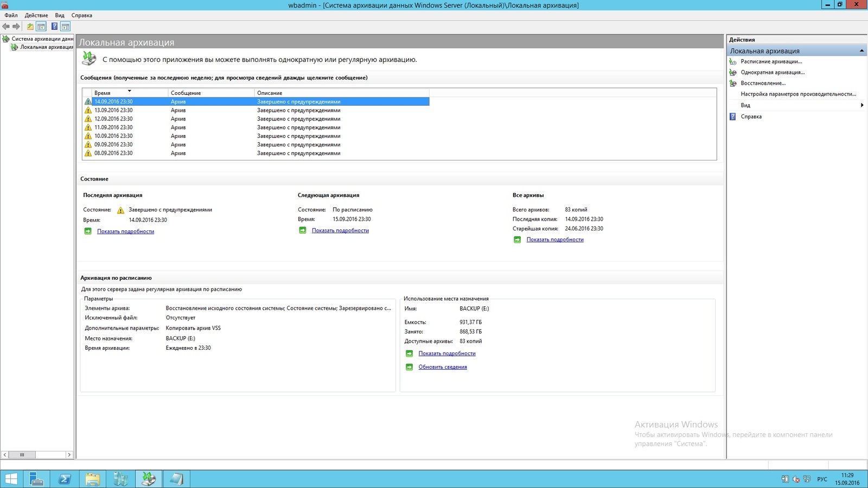Click the tree pane horizontal scrollbar thumb
The image size is (868, 488).
[x=22, y=455]
